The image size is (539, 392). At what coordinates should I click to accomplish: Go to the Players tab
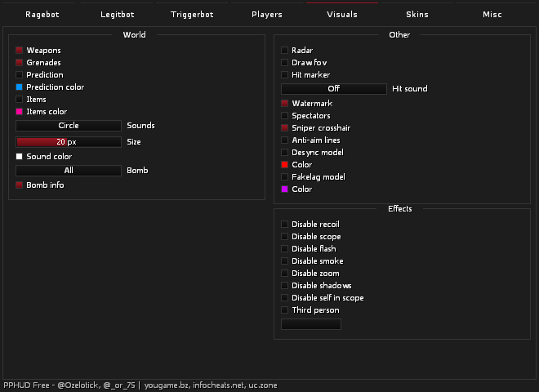[267, 15]
